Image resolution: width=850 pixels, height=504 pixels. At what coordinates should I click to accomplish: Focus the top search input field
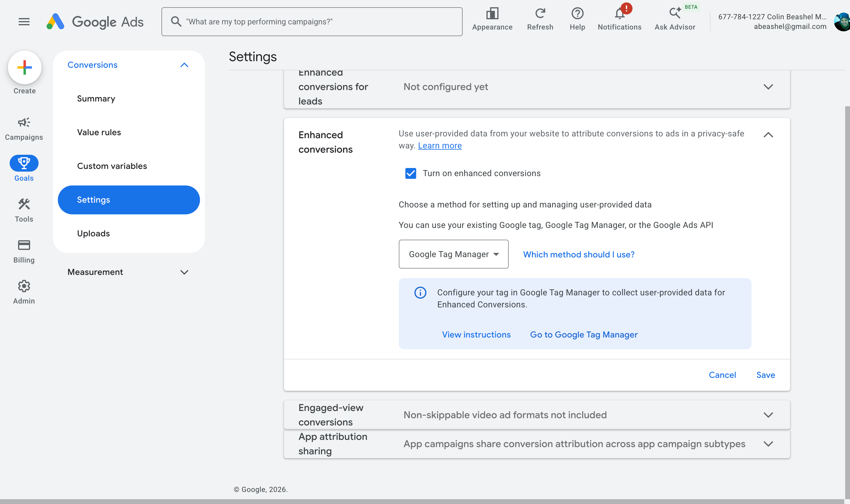[311, 22]
